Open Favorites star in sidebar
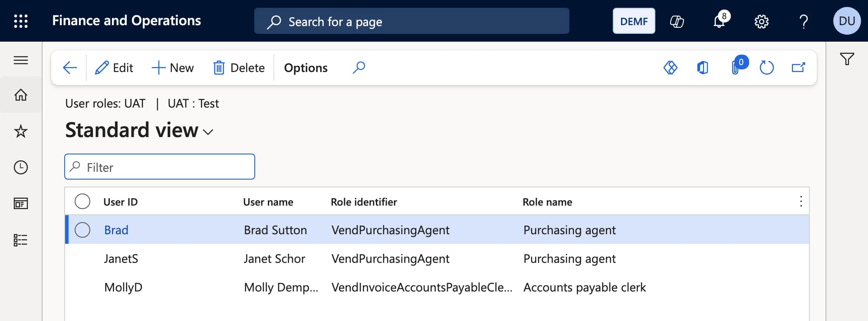The image size is (868, 321). click(21, 131)
